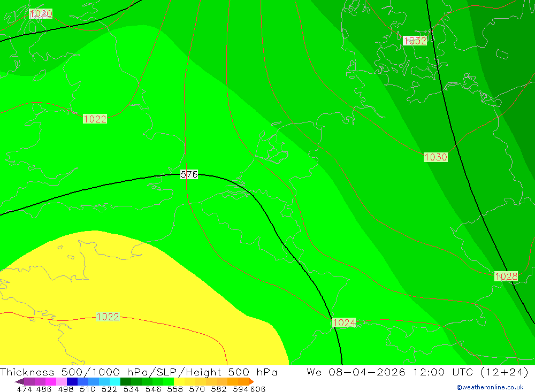Click legend value 510
The width and height of the screenshot is (535, 392).
(87, 389)
